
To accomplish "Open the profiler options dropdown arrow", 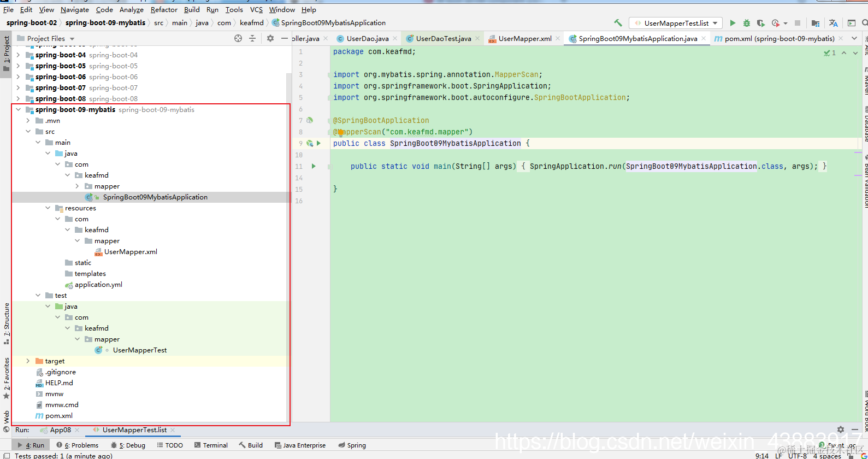I will click(786, 23).
